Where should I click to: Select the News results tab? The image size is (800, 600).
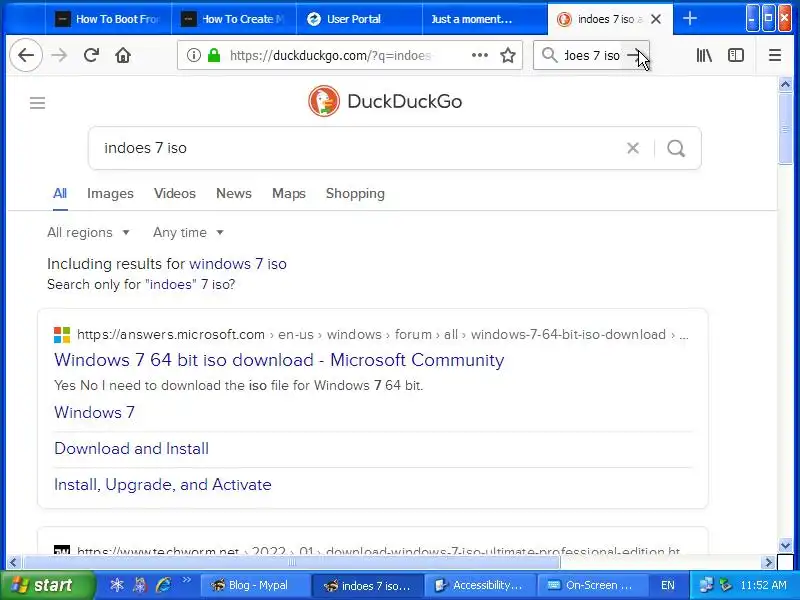pyautogui.click(x=234, y=193)
